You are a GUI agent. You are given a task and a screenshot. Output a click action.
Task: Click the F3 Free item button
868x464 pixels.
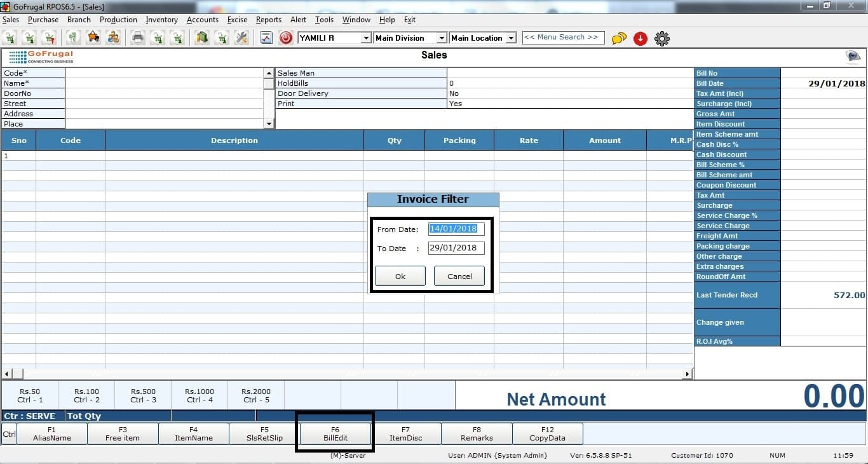(123, 433)
